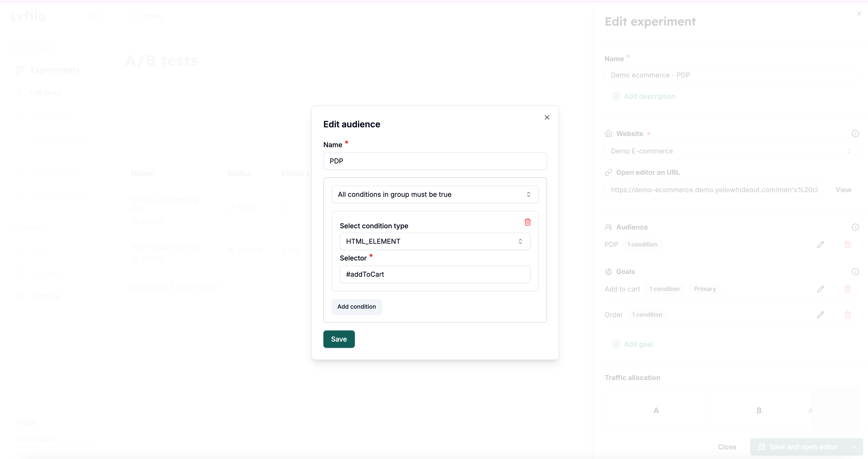
Task: Show the Goals section info icon
Action: tap(855, 272)
